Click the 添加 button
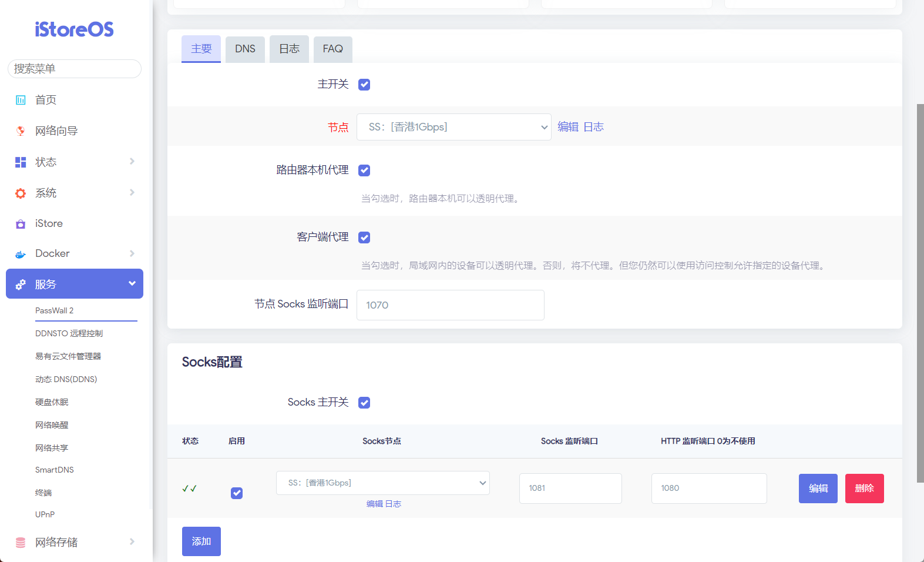Viewport: 924px width, 562px height. tap(201, 541)
